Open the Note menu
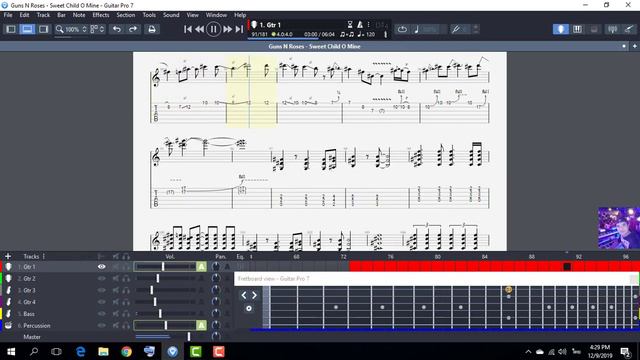The height and width of the screenshot is (360, 640). point(79,15)
